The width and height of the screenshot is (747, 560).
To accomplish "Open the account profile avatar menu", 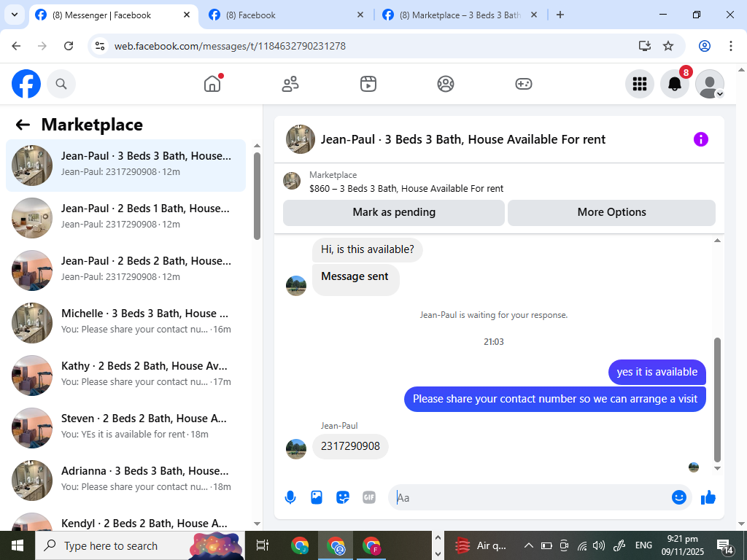I will click(710, 85).
